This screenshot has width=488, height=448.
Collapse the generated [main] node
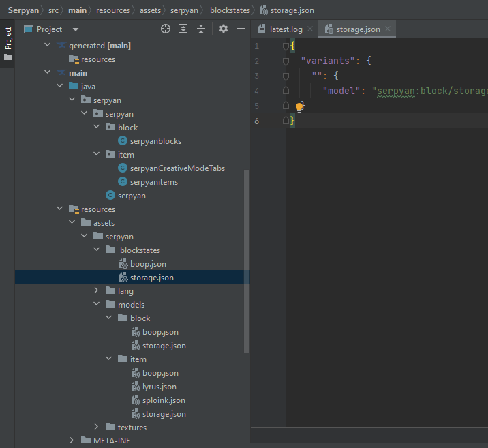(47, 45)
